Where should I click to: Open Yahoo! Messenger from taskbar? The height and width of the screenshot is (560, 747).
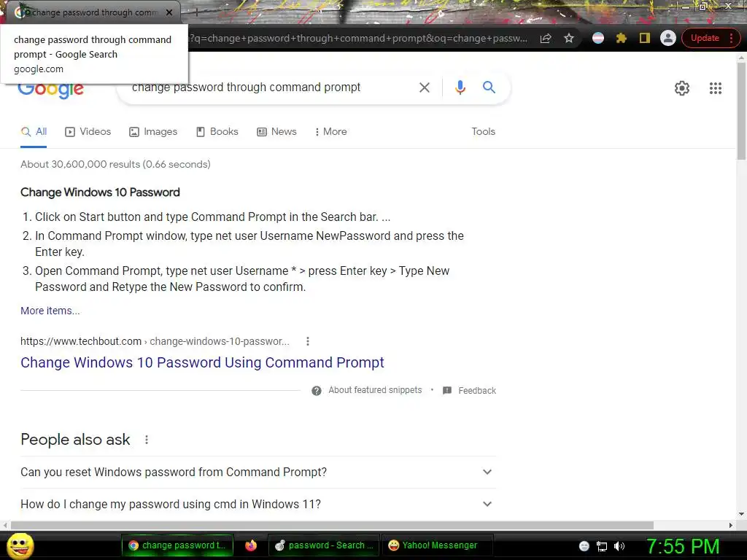[438, 545]
